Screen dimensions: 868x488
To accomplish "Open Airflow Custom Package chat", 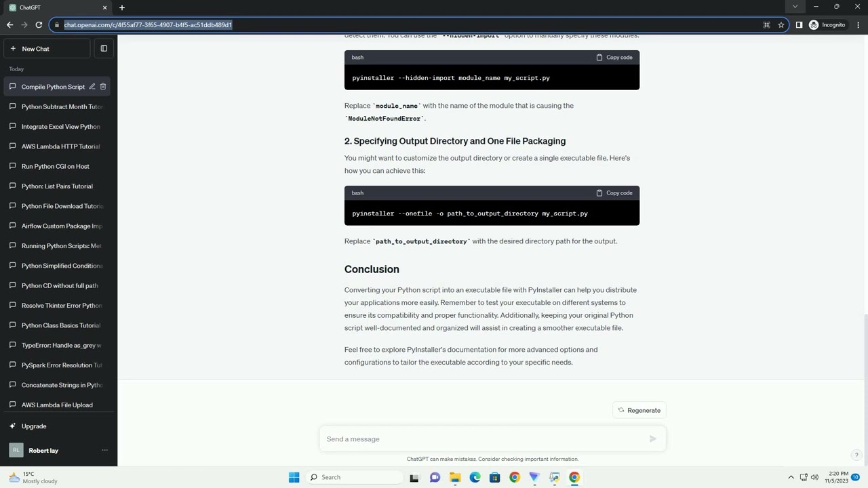I will tap(58, 226).
